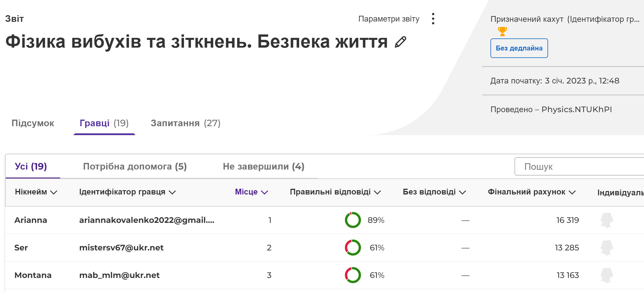Click Montana's 61% accuracy ring
Viewport: 644px width, 292px height.
click(x=353, y=275)
